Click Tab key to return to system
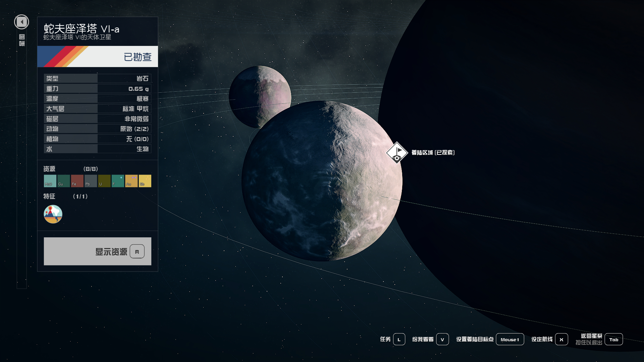The height and width of the screenshot is (362, 644). 614,340
